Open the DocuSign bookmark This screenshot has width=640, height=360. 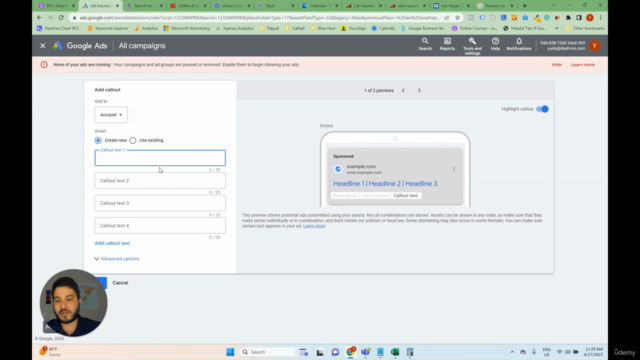(x=353, y=29)
